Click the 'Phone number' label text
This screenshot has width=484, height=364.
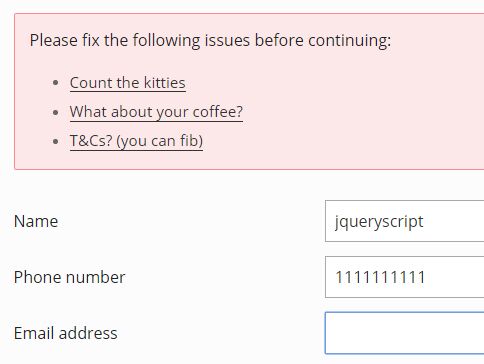pyautogui.click(x=69, y=277)
